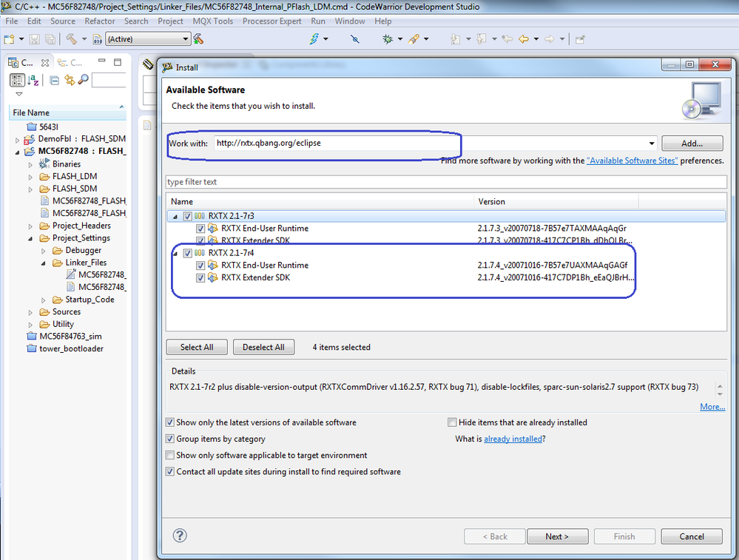739x560 pixels.
Task: Open the MQX Tools menu
Action: pyautogui.click(x=212, y=21)
